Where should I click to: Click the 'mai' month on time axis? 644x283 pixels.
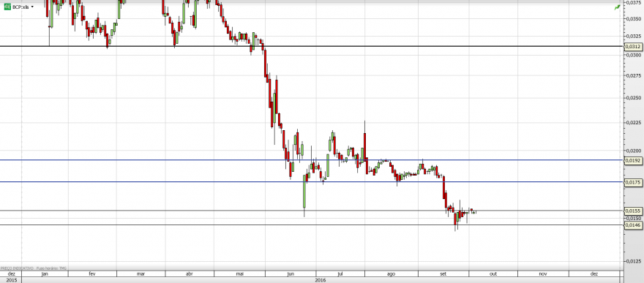coord(239,273)
